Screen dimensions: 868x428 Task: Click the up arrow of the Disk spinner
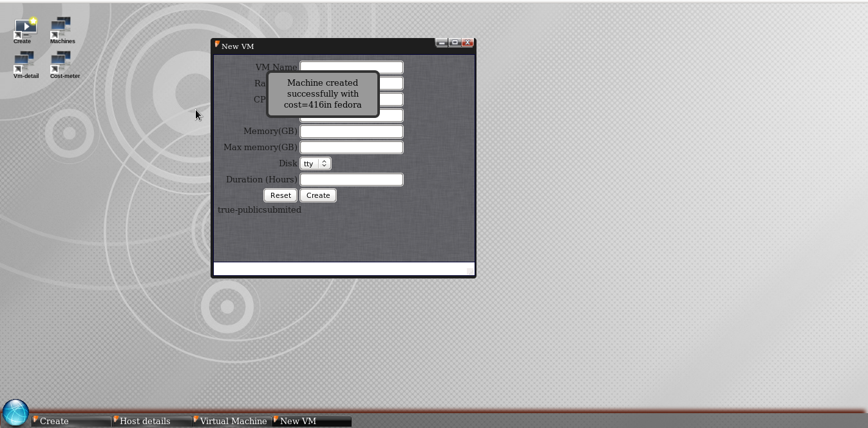[325, 160]
